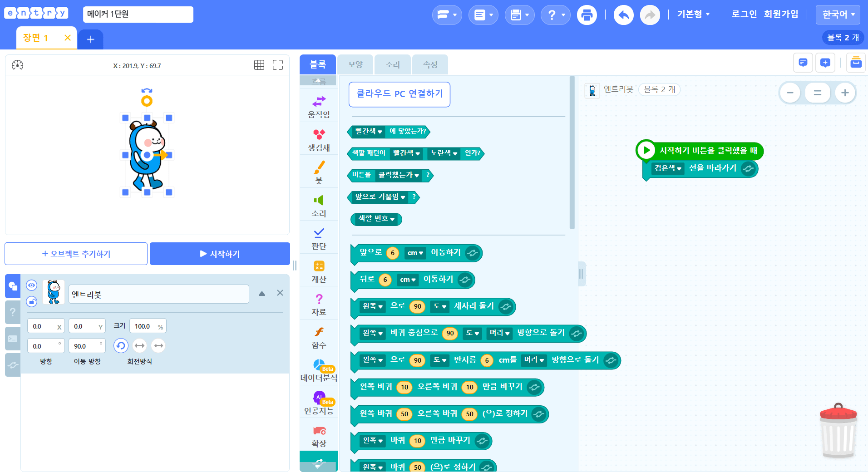Open the 계산 (calculation) block category
This screenshot has height=472, width=868.
point(319,271)
